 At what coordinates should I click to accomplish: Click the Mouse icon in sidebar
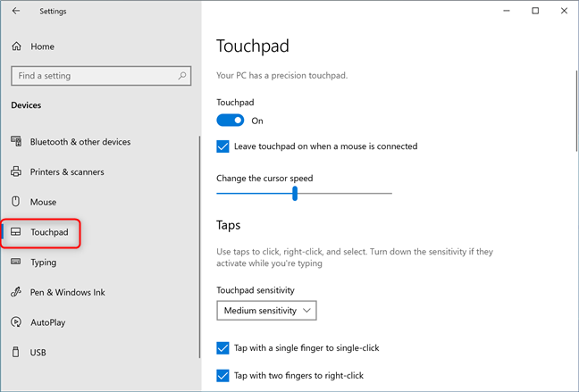coord(15,202)
